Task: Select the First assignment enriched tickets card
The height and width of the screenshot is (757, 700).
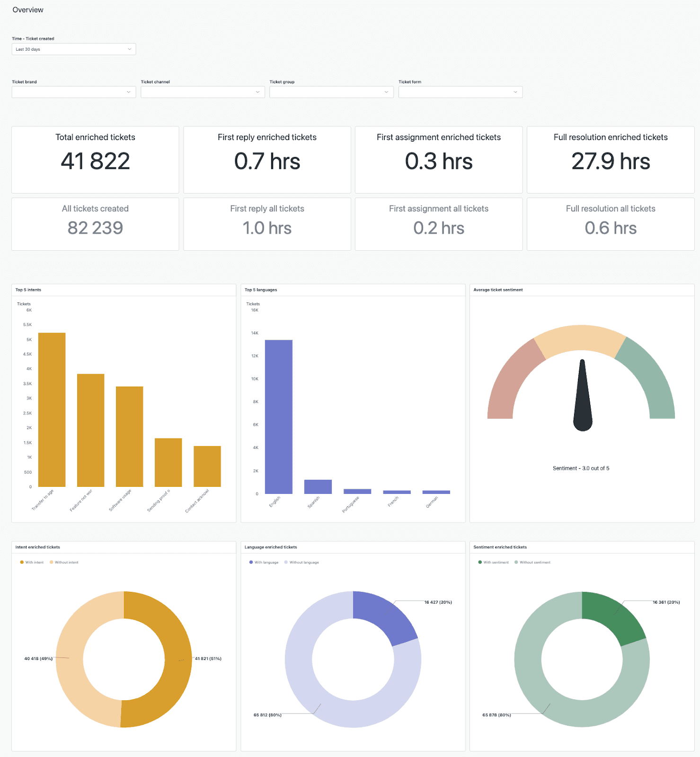Action: click(439, 159)
